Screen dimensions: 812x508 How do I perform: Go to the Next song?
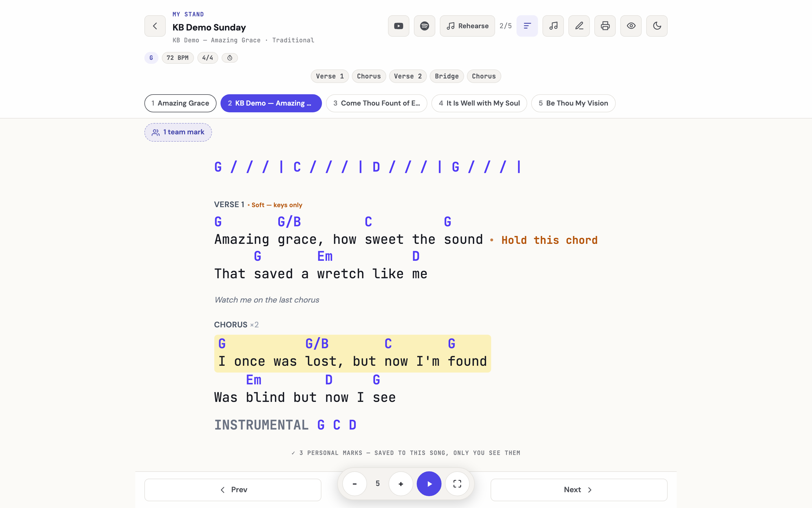point(579,490)
